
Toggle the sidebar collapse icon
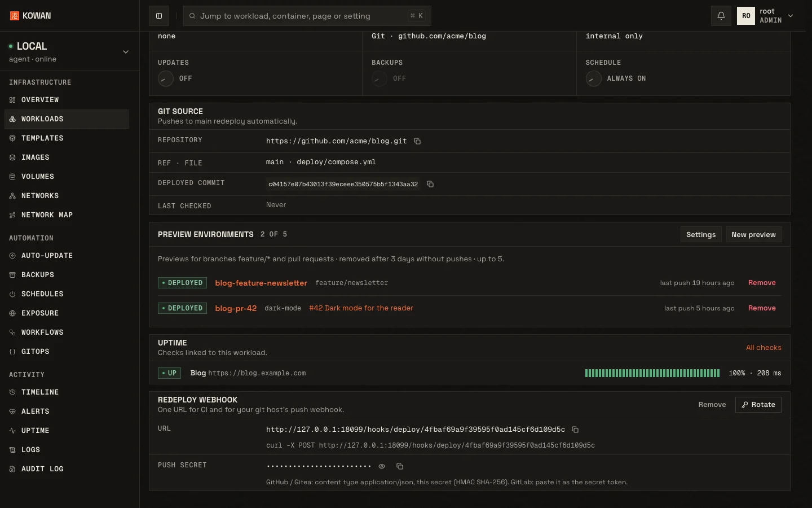click(x=159, y=16)
